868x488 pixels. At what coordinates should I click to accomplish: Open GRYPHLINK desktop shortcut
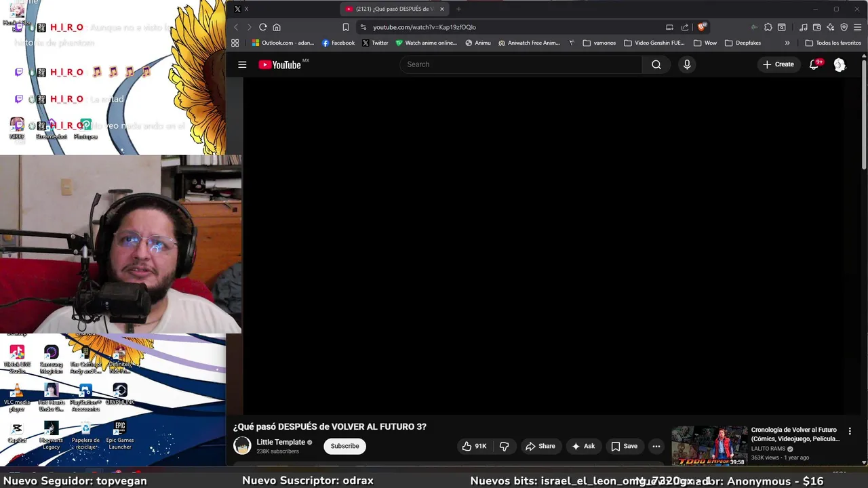[x=120, y=394]
